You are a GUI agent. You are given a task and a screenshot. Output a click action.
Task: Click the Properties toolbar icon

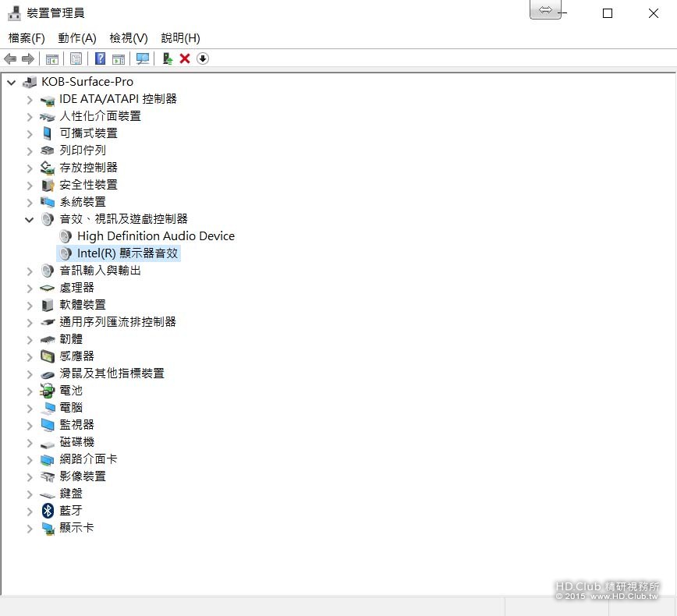click(76, 58)
